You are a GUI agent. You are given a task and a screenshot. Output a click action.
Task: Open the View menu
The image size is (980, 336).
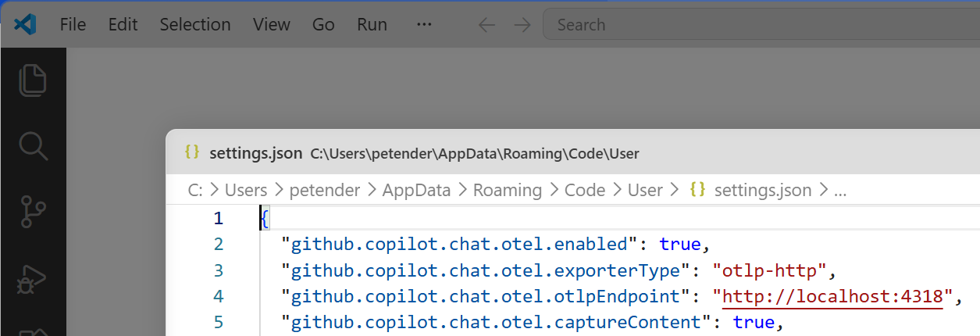272,24
